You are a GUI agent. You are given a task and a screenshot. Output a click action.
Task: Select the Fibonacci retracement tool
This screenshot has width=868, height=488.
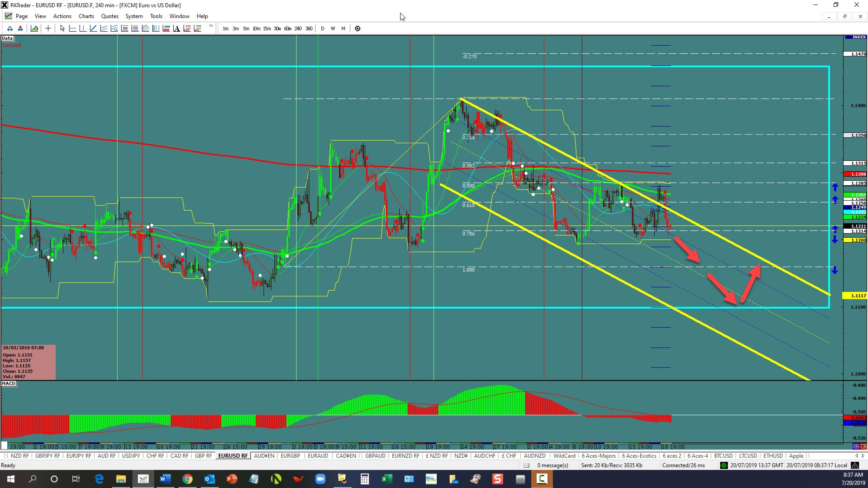(x=125, y=29)
